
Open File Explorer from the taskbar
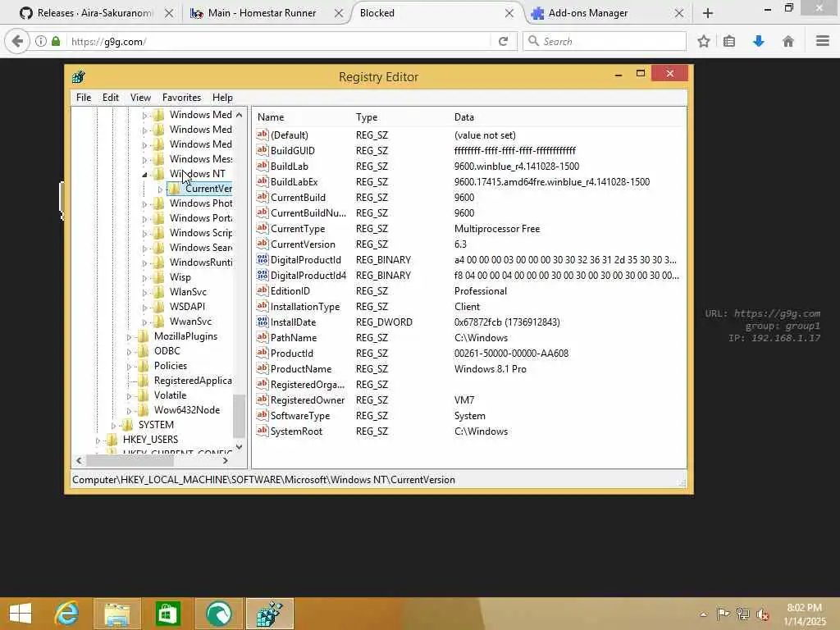[117, 614]
